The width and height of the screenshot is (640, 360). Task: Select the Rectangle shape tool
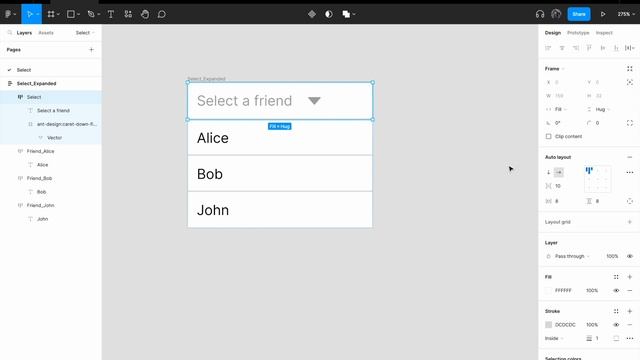pos(71,14)
